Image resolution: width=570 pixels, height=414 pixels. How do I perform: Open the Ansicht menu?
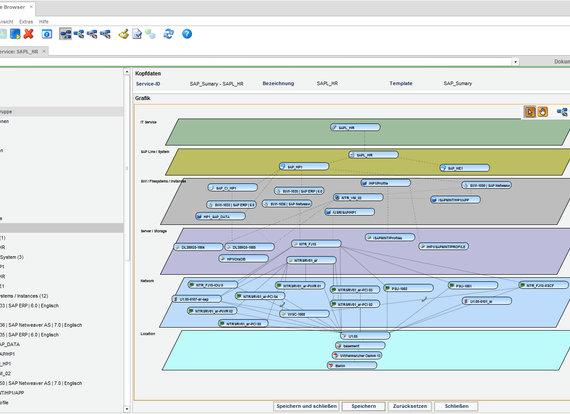[6, 22]
